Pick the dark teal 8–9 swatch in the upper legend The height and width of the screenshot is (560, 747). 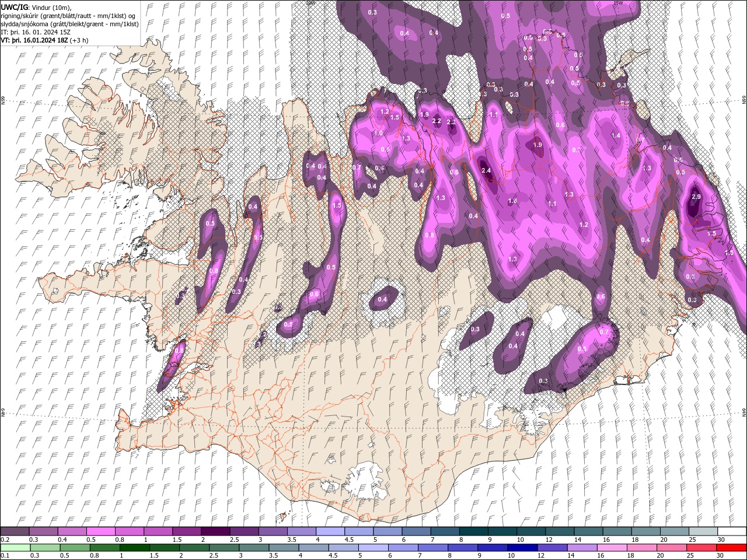[473, 531]
